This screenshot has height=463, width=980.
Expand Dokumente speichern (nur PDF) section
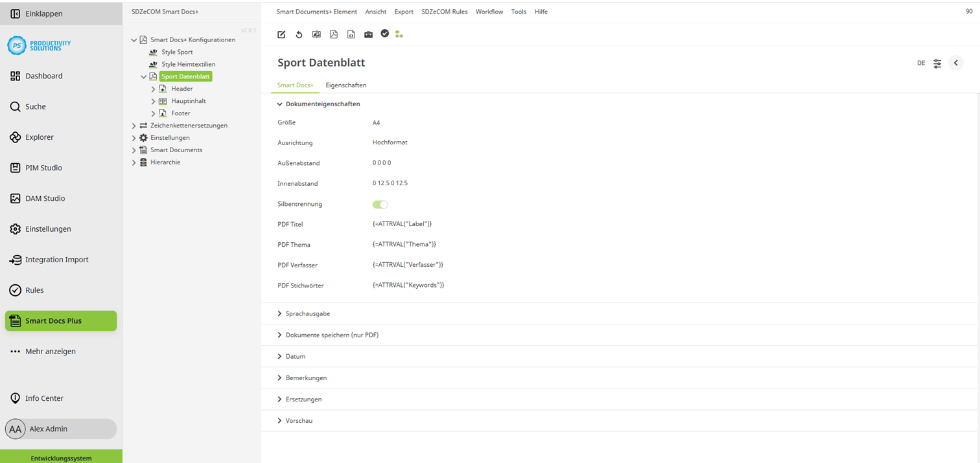[279, 335]
